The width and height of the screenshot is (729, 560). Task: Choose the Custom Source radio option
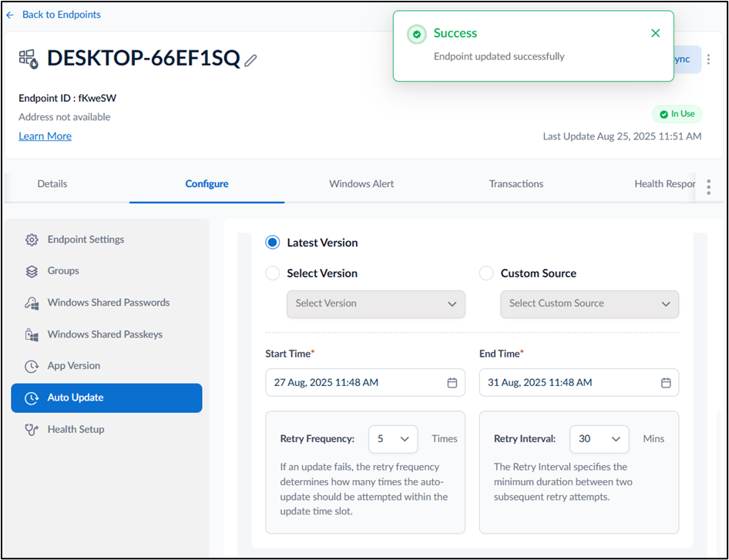(x=486, y=273)
